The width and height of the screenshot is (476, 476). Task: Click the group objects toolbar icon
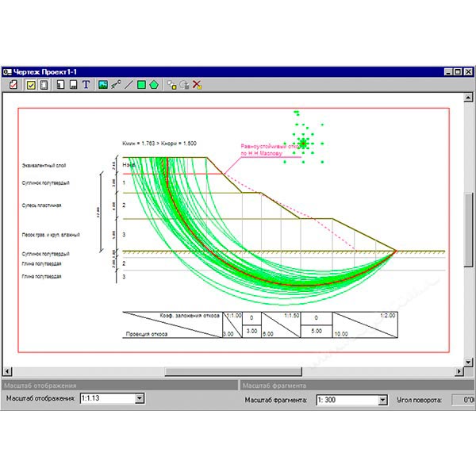pos(171,85)
